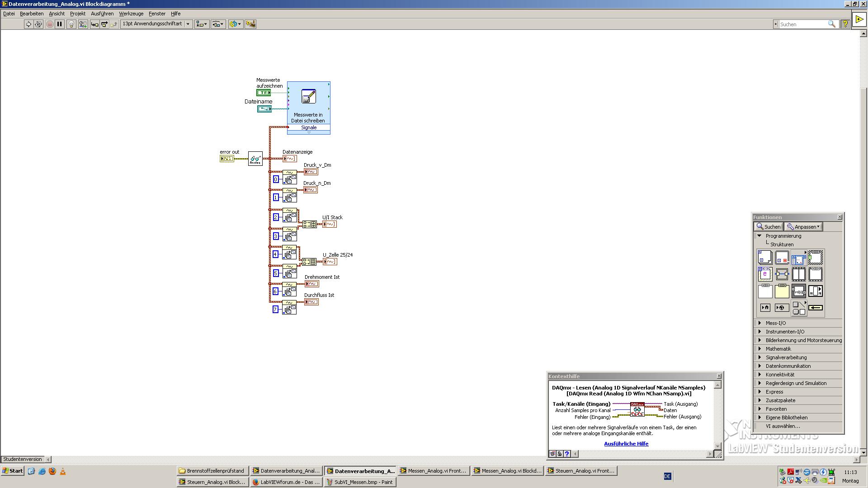
Task: Toggle retain wire values button
Action: tap(83, 24)
